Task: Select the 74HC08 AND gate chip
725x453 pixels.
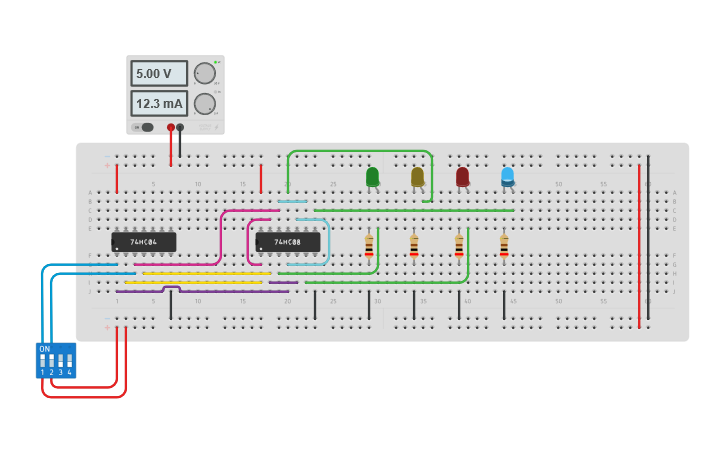Action: coord(288,242)
